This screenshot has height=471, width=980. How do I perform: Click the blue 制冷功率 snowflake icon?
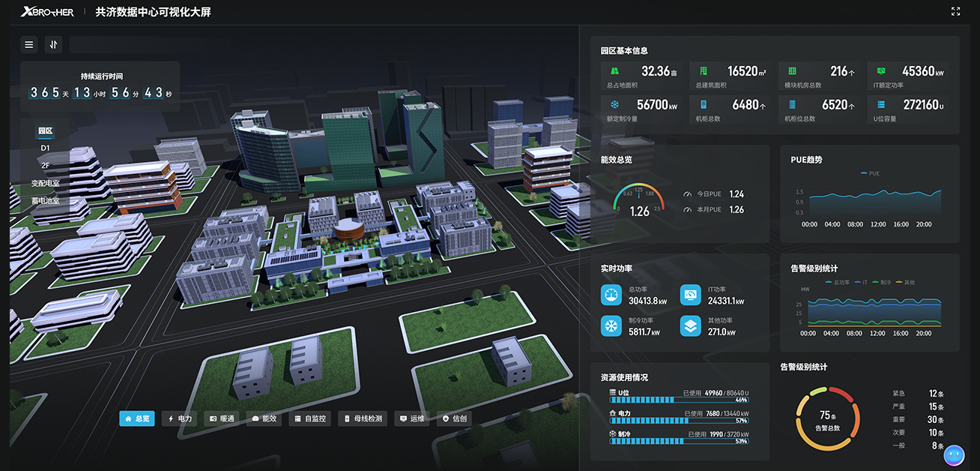pos(611,326)
